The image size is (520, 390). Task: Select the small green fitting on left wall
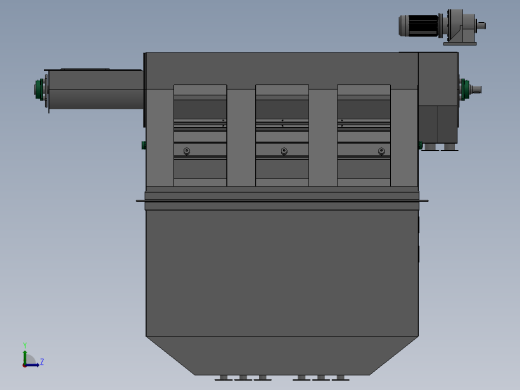pyautogui.click(x=144, y=145)
